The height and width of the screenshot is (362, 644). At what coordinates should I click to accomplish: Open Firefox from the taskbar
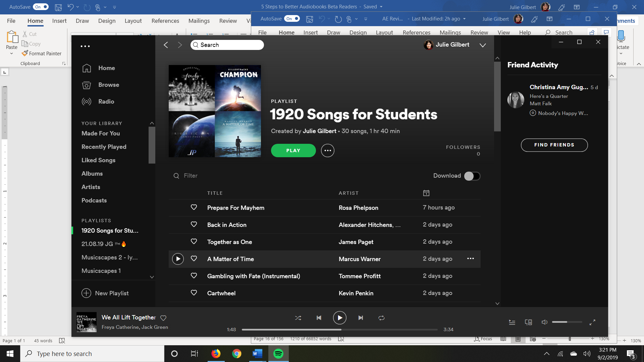[x=216, y=354]
